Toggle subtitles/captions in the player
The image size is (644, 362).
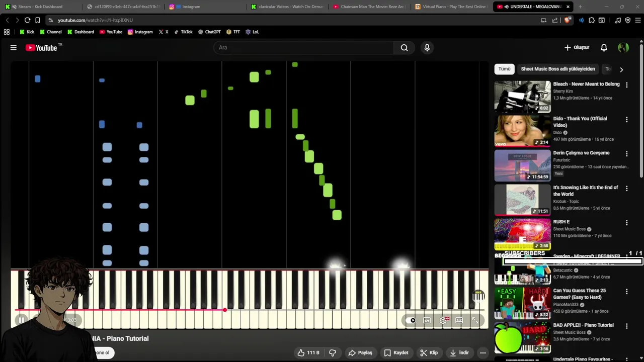tap(427, 320)
